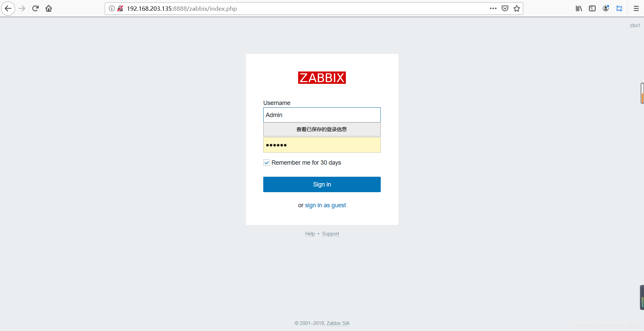Click the forward navigation arrow
The width and height of the screenshot is (644, 331).
coord(22,8)
